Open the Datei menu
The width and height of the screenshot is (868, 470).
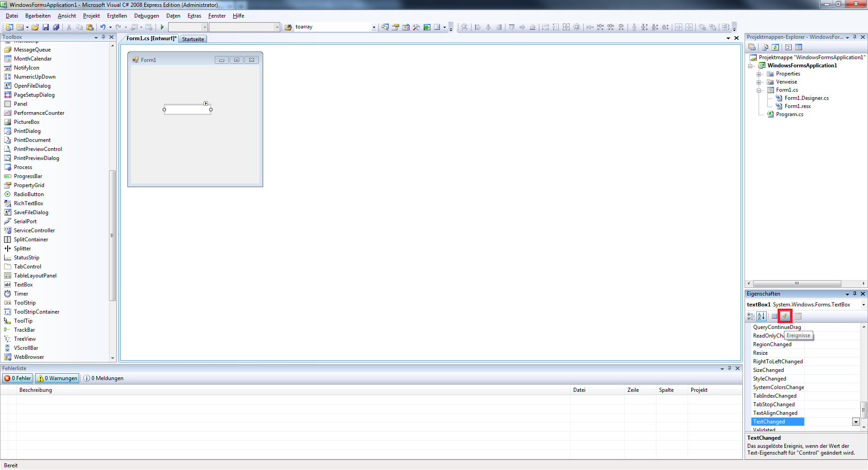12,16
